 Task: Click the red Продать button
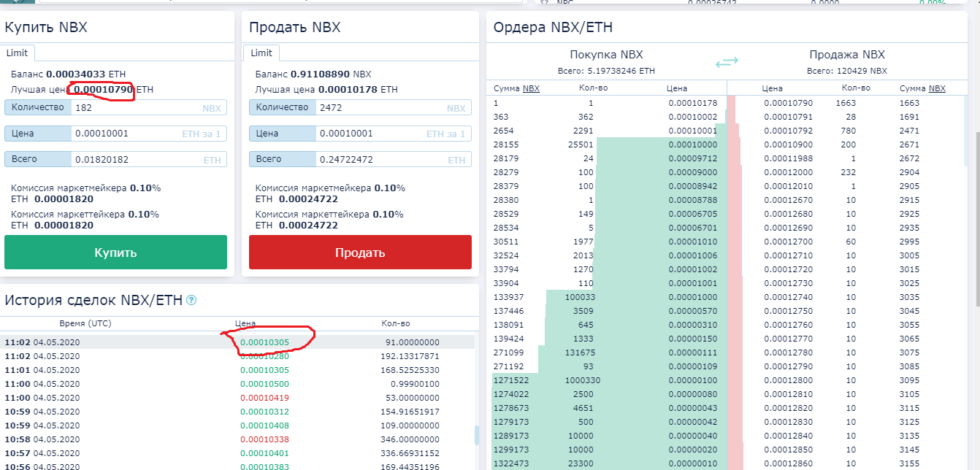pyautogui.click(x=360, y=253)
